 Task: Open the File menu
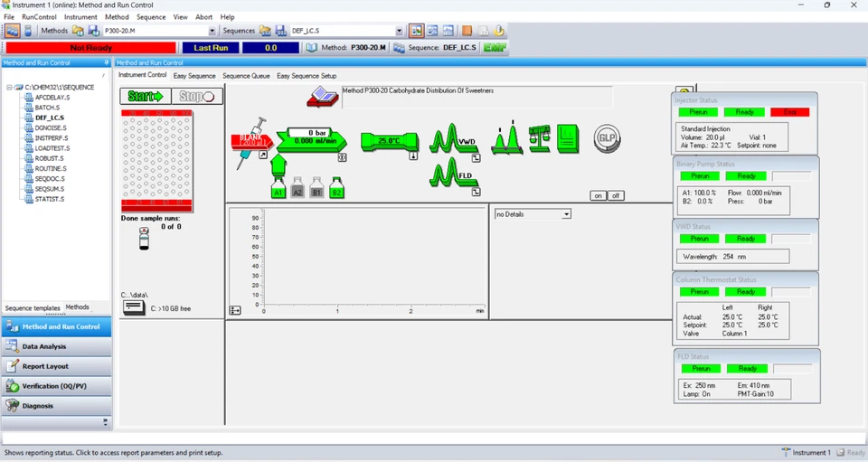click(x=9, y=17)
